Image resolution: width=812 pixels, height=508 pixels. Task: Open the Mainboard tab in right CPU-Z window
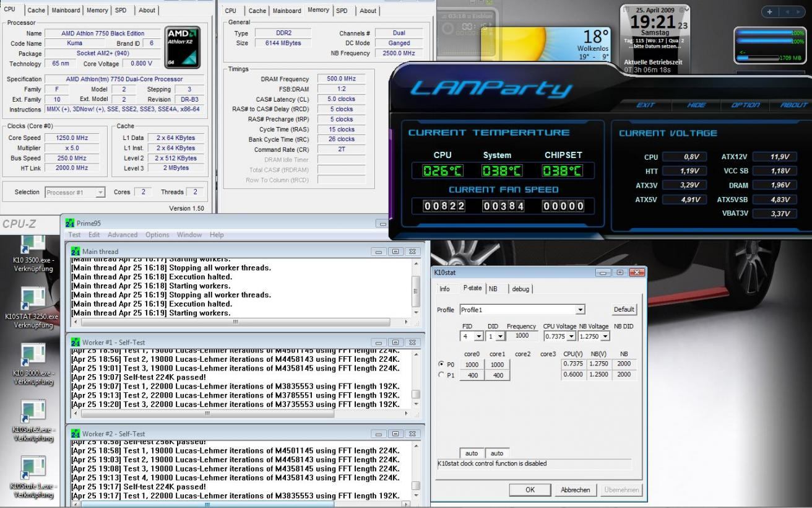287,11
